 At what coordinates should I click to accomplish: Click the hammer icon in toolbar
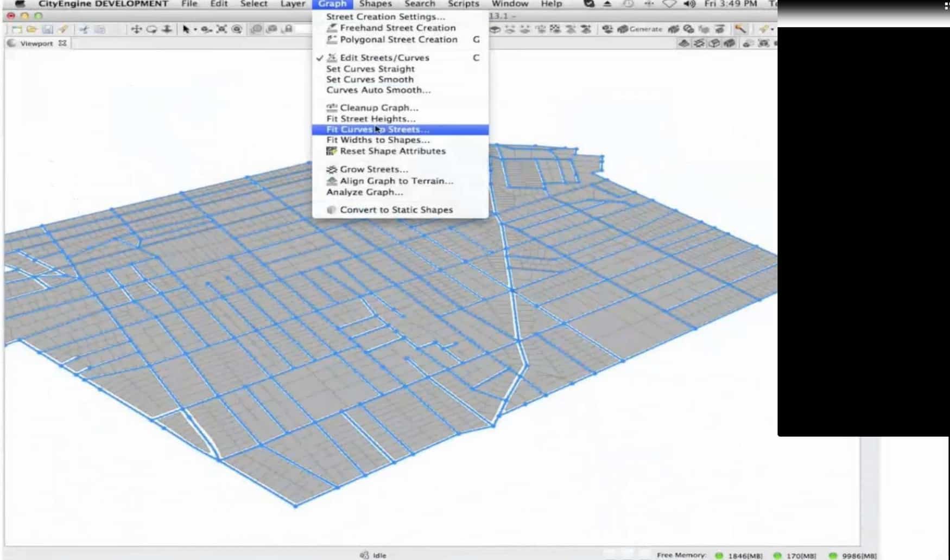(x=740, y=29)
